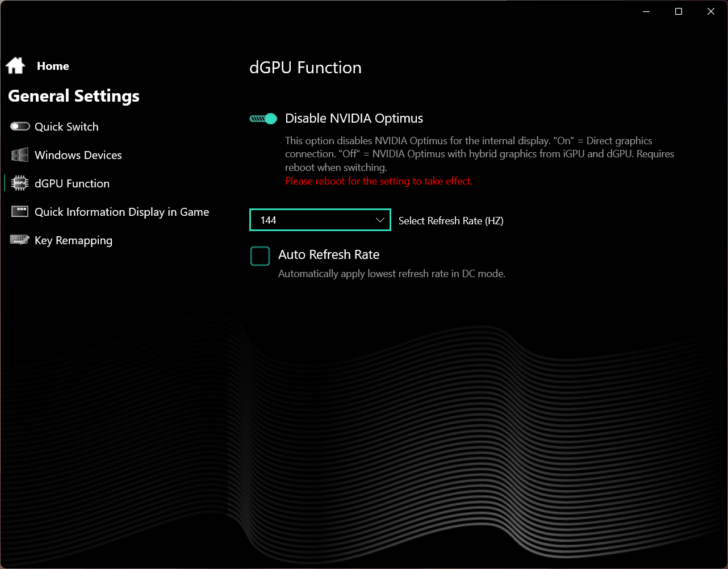
Task: Click the 'Select Refresh Rate (HZ)' label
Action: 451,221
